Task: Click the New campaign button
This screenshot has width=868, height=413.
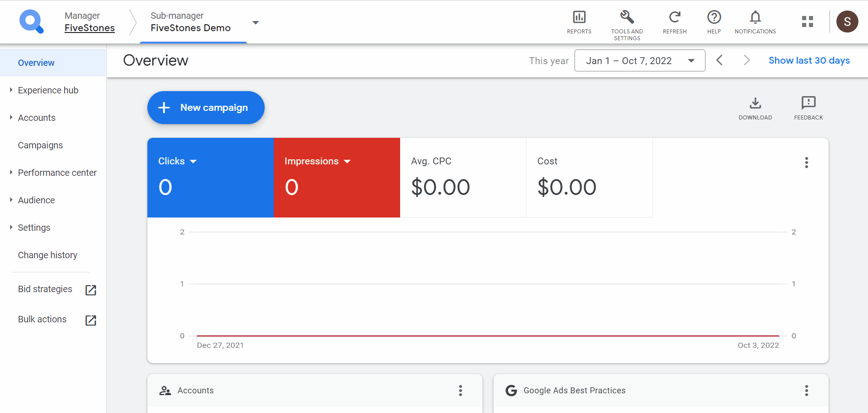Action: click(x=206, y=108)
